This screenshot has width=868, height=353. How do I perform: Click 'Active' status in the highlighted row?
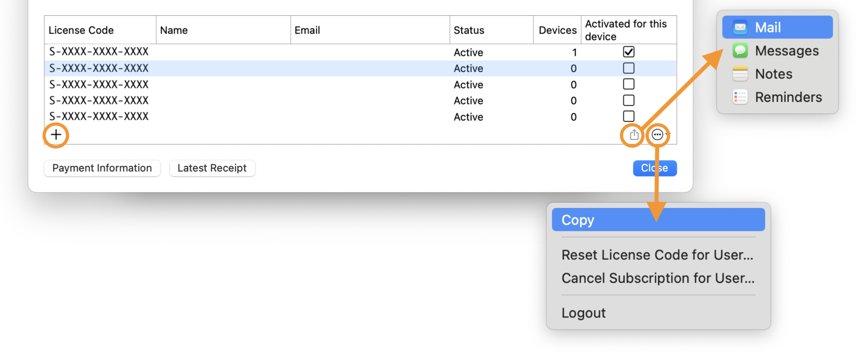[x=469, y=68]
